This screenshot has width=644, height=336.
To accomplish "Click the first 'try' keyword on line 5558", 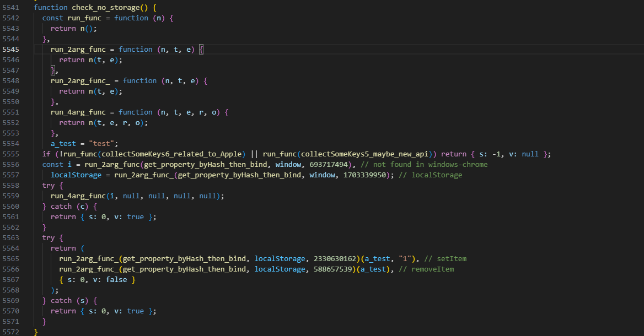I will tap(49, 186).
